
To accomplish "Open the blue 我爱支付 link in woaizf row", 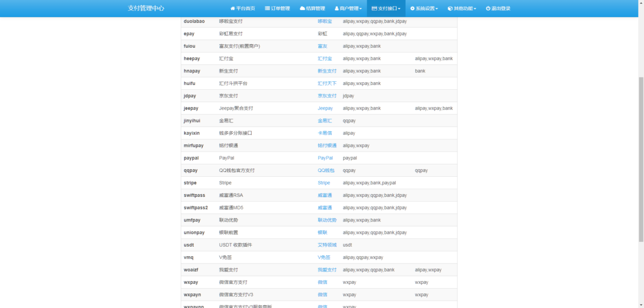I will pos(327,270).
